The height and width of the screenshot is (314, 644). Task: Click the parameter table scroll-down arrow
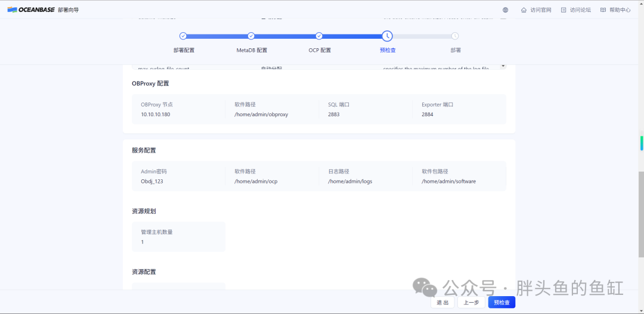[503, 66]
